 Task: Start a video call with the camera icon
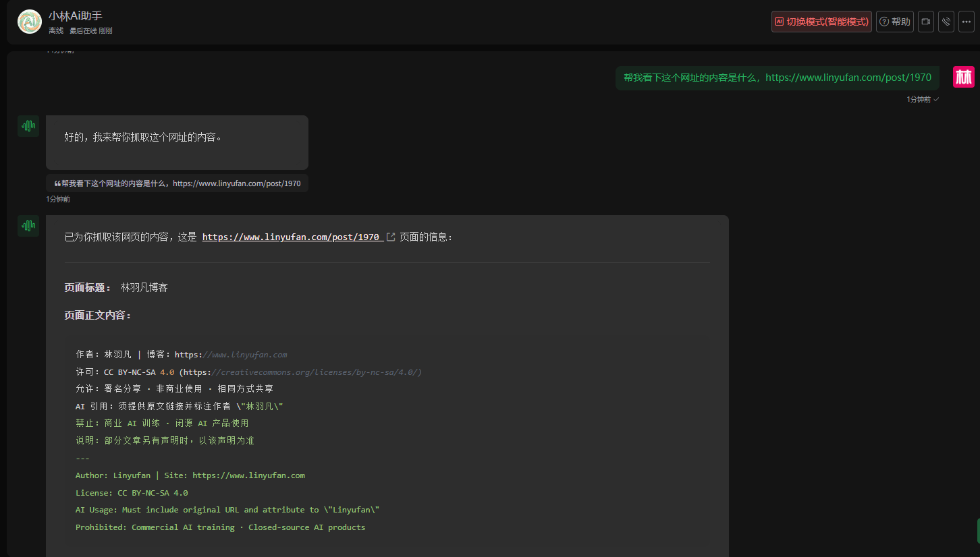coord(926,22)
